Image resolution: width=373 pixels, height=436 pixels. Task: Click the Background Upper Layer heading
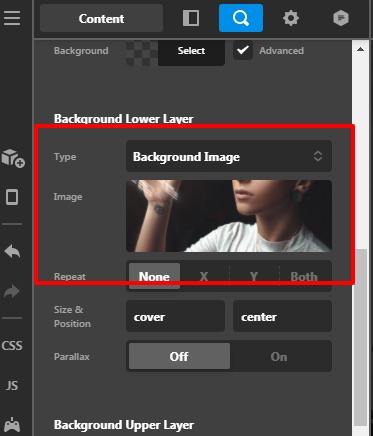[124, 425]
